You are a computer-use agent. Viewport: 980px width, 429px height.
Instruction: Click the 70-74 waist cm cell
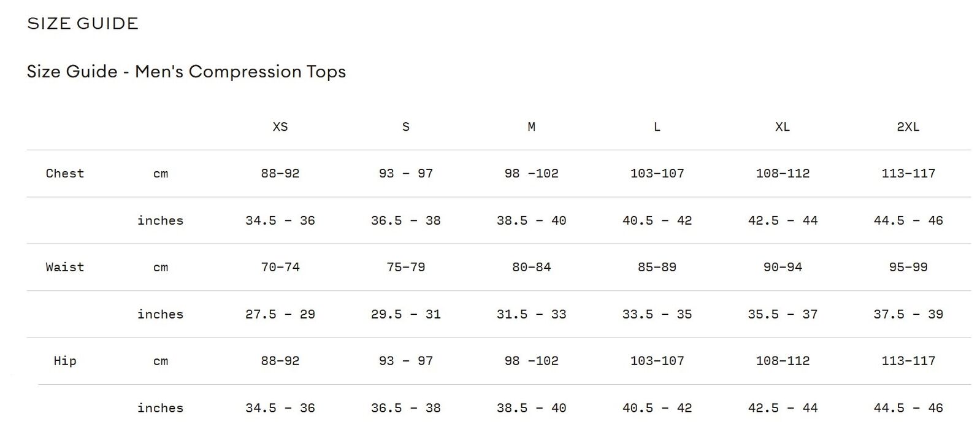point(280,268)
